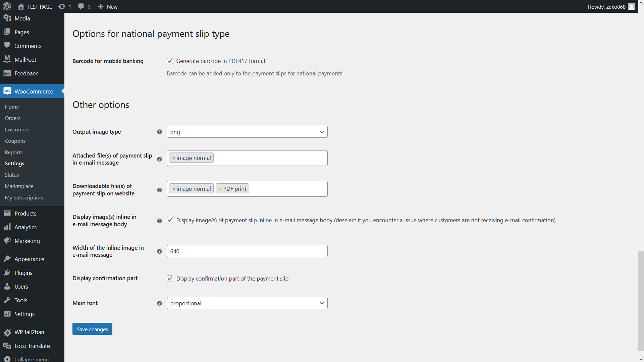
Task: Open the Main font dropdown
Action: click(x=247, y=303)
